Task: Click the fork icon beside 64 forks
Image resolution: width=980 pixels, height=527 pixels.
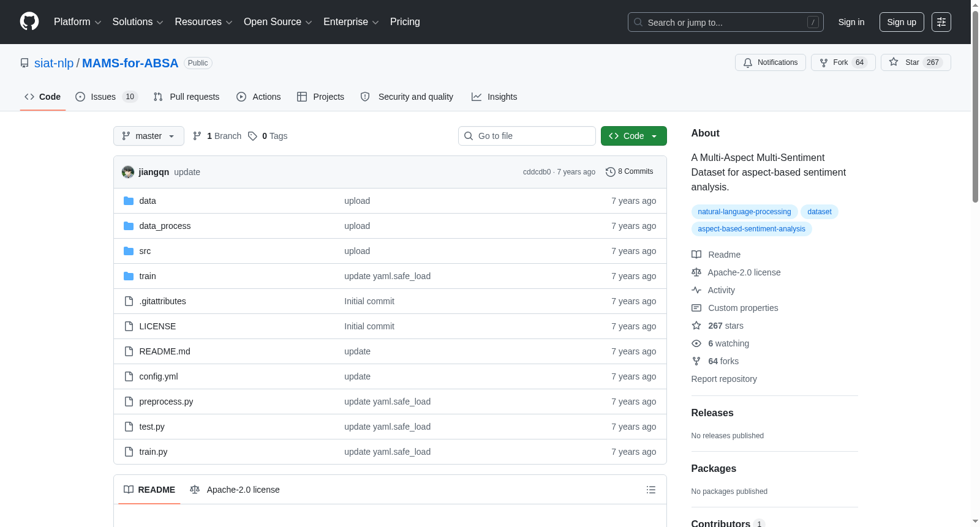Action: pyautogui.click(x=696, y=361)
